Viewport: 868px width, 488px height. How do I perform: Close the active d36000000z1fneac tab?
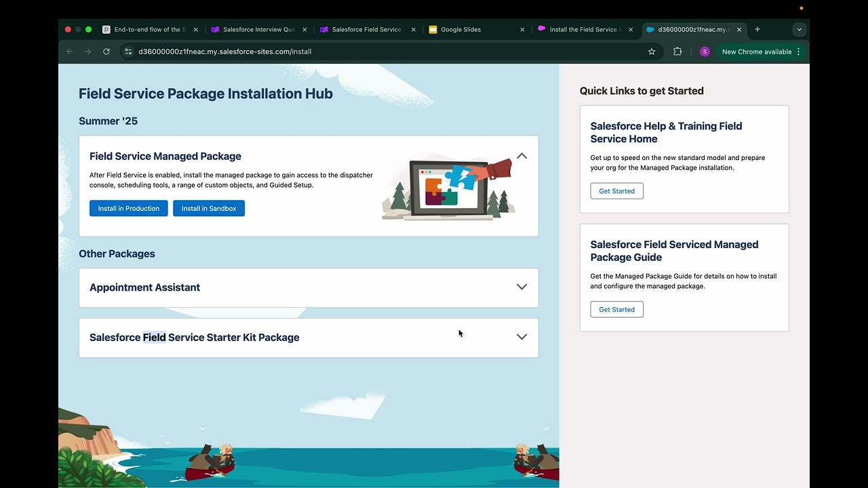click(739, 30)
